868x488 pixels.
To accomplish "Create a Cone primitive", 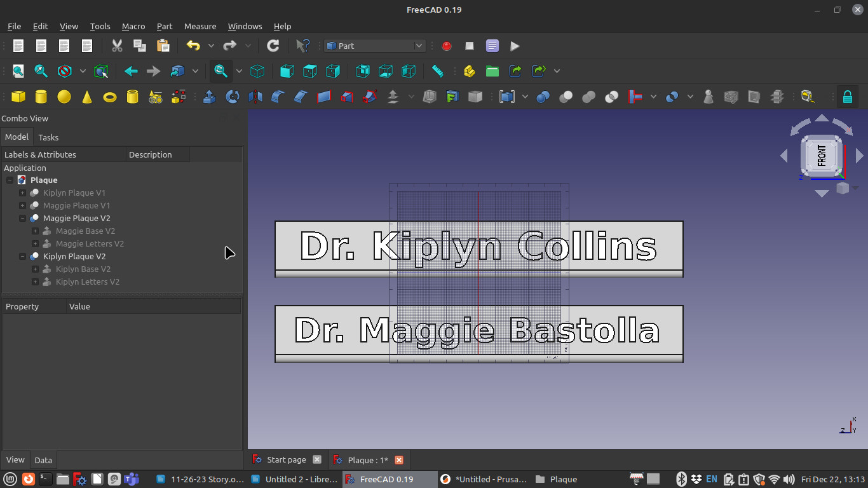I will (x=87, y=97).
